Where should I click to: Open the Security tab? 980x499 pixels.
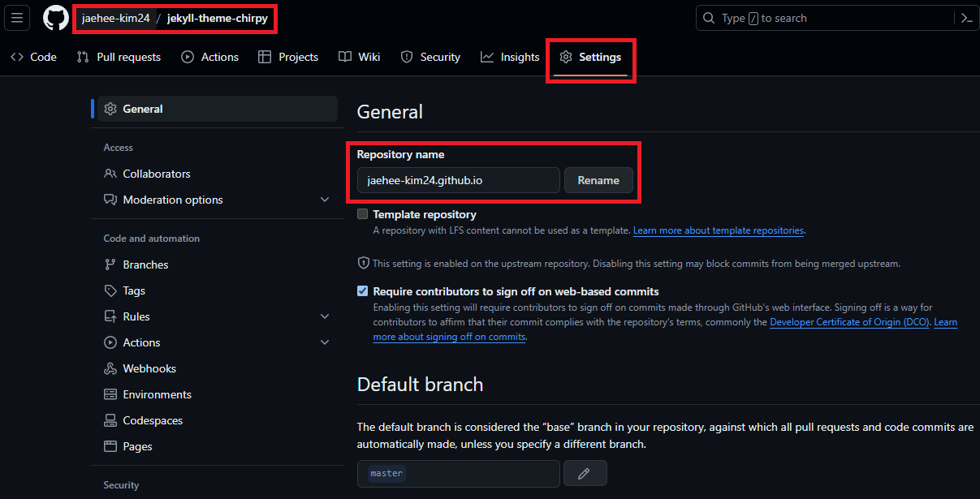point(431,57)
